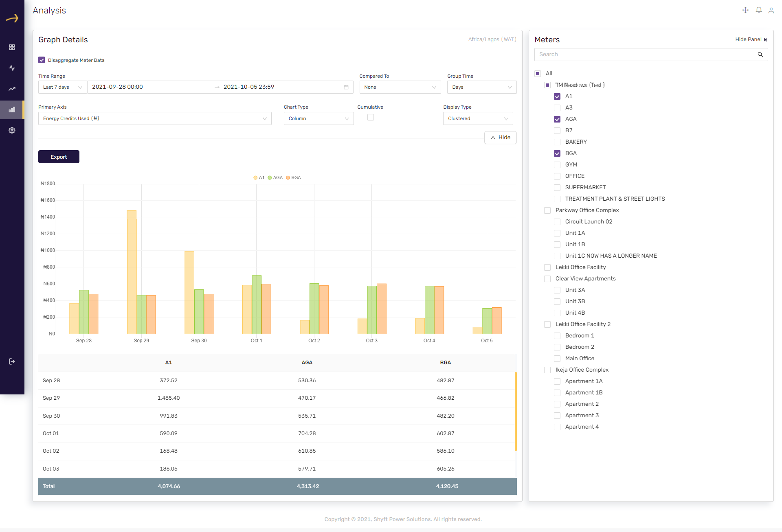
Task: Check the GYM meter checkbox
Action: (x=557, y=165)
